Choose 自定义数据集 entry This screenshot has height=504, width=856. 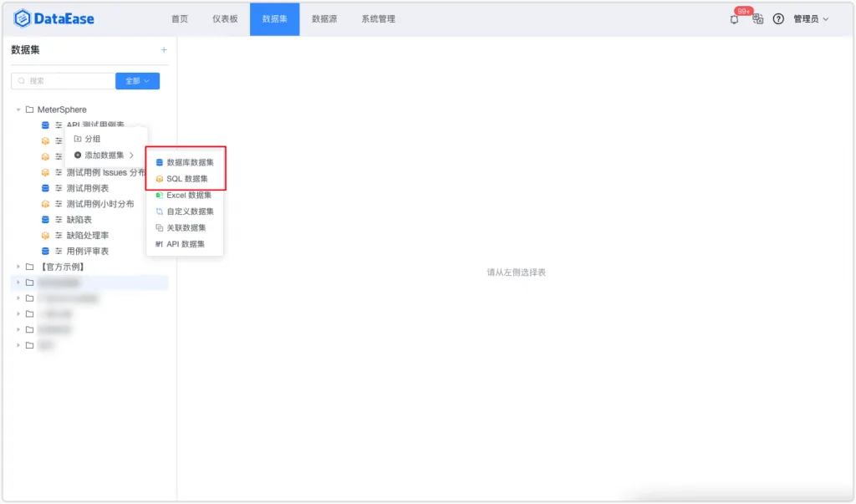(x=185, y=211)
